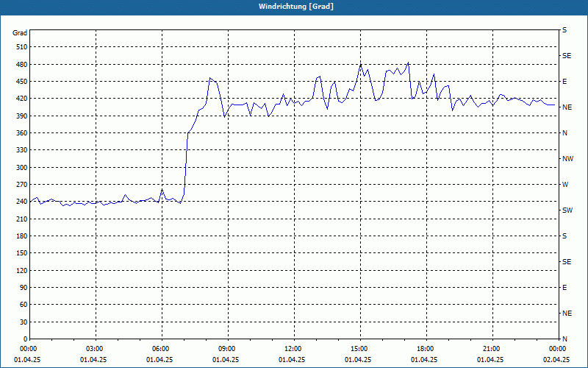This screenshot has height=368, width=588.
Task: Click the 300 y-axis value
Action: tap(22, 168)
